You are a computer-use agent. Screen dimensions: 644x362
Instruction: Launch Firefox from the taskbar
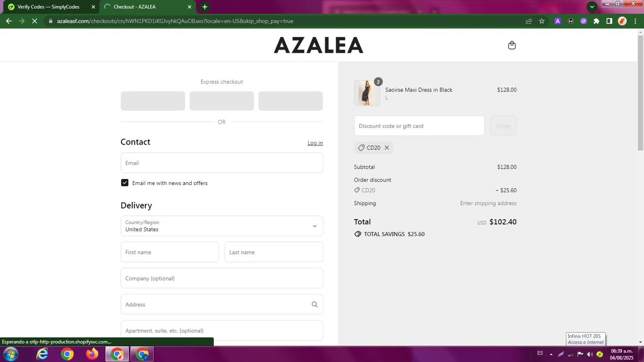92,354
